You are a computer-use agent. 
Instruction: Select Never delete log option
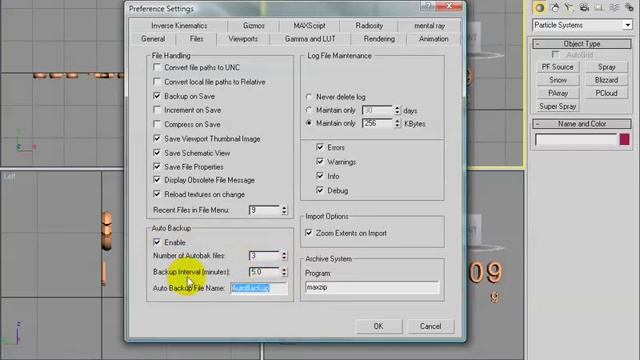(x=309, y=97)
